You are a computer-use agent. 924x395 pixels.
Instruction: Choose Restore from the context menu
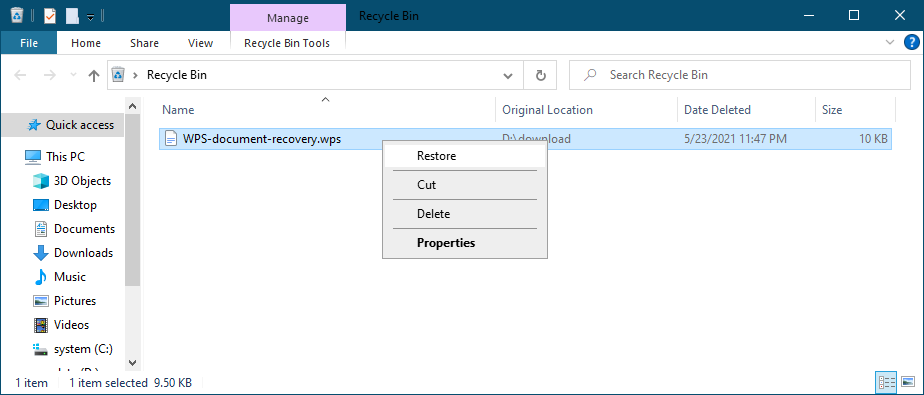click(464, 156)
